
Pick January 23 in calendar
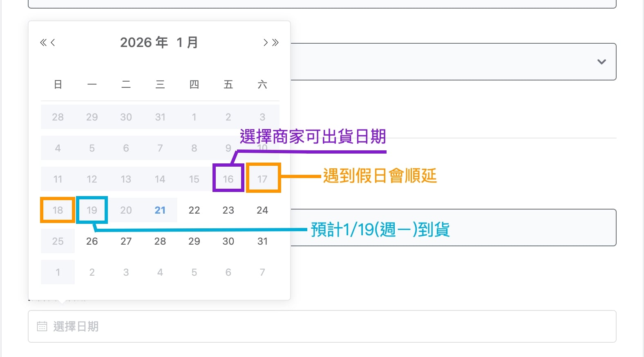pyautogui.click(x=228, y=210)
